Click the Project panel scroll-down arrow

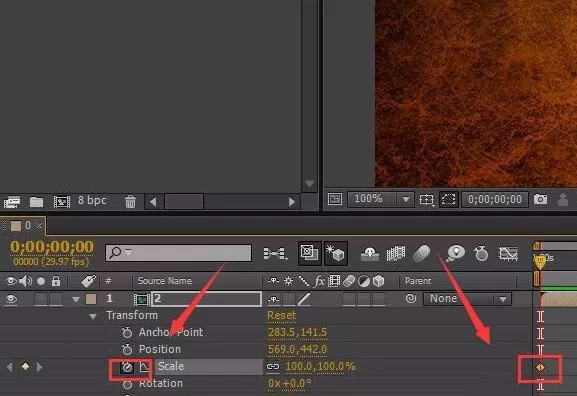309,184
